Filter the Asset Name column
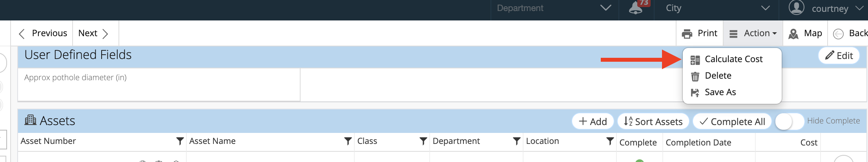The height and width of the screenshot is (162, 868). (348, 141)
